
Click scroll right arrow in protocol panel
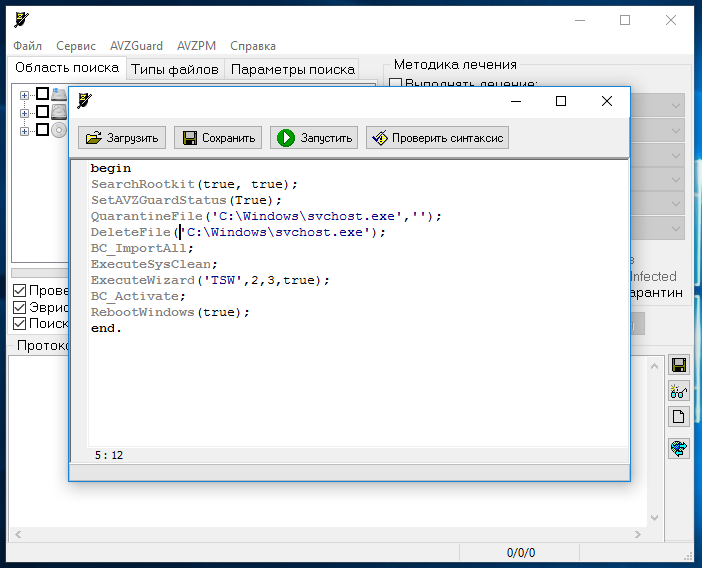[x=638, y=534]
